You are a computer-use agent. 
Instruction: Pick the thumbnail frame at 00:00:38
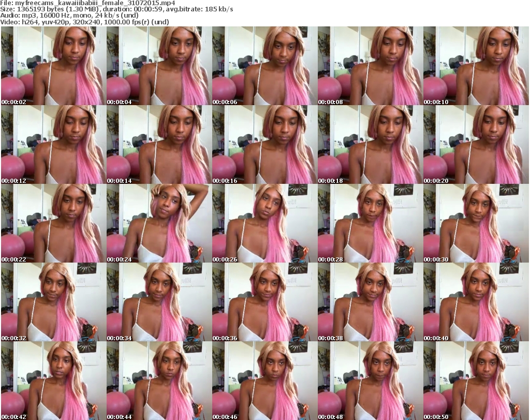click(x=370, y=302)
